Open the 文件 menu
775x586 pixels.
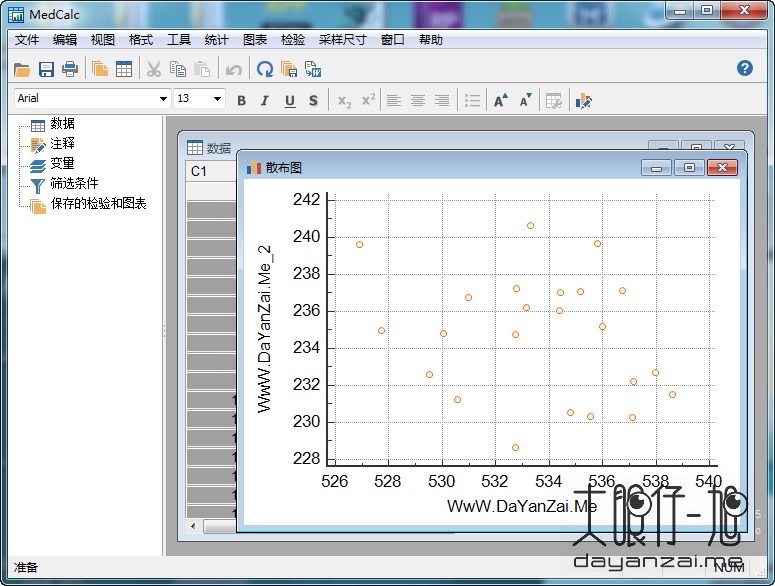(x=27, y=40)
